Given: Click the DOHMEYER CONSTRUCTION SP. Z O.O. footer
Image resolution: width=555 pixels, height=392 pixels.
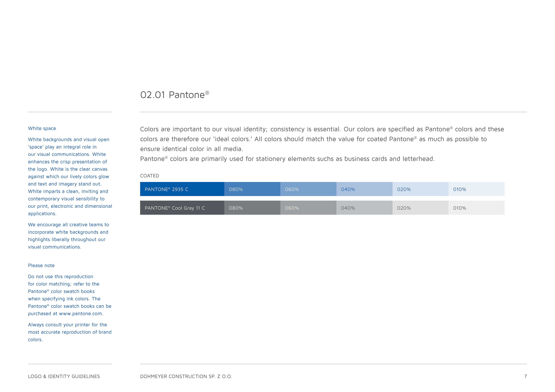Looking at the screenshot, I should click(186, 376).
